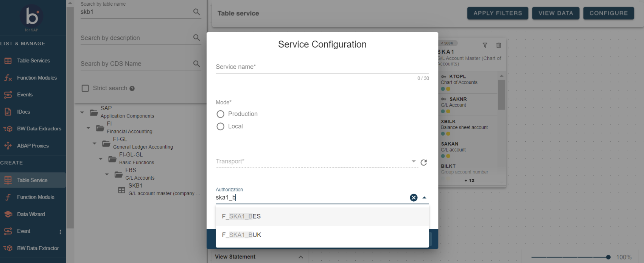The height and width of the screenshot is (263, 644).
Task: Choose F_SKA1_BES from authorization suggestions
Action: 241,216
